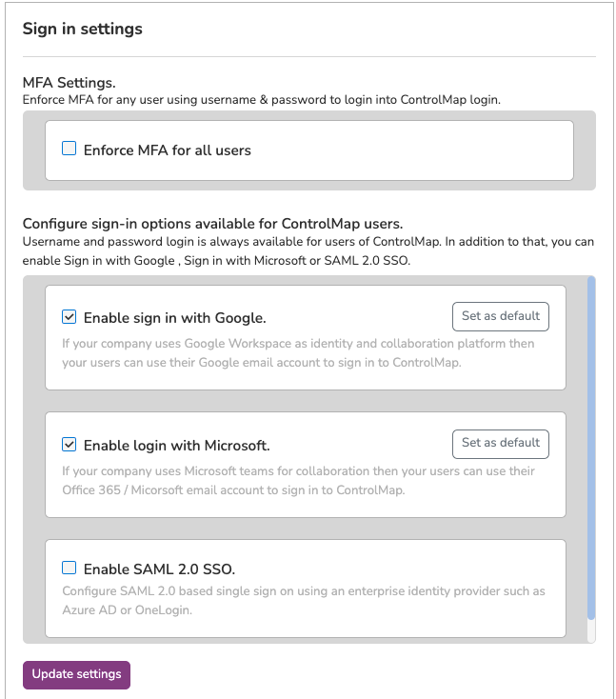Click the 'Enable login with Microsoft.' label
This screenshot has height=699, width=616.
[x=176, y=446]
